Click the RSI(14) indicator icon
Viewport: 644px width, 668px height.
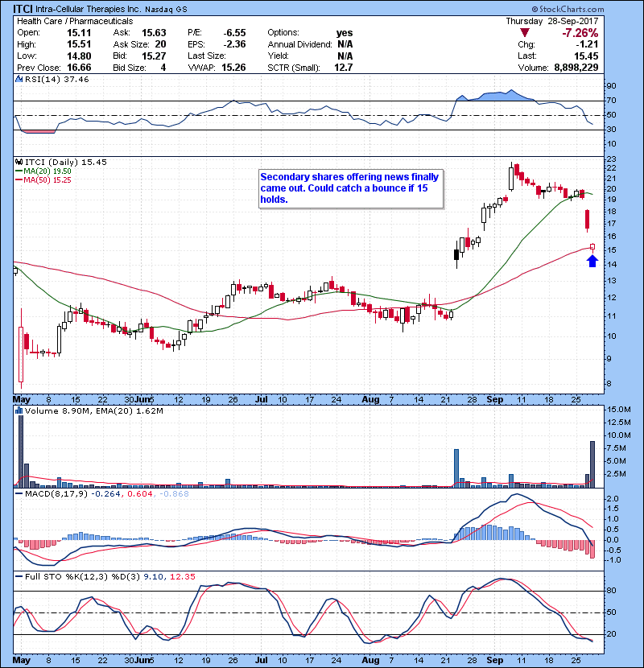(19, 79)
